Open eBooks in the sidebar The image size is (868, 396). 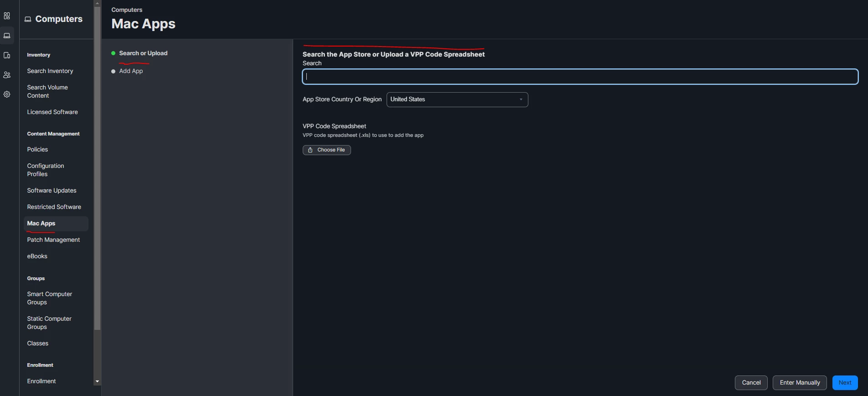coord(37,256)
